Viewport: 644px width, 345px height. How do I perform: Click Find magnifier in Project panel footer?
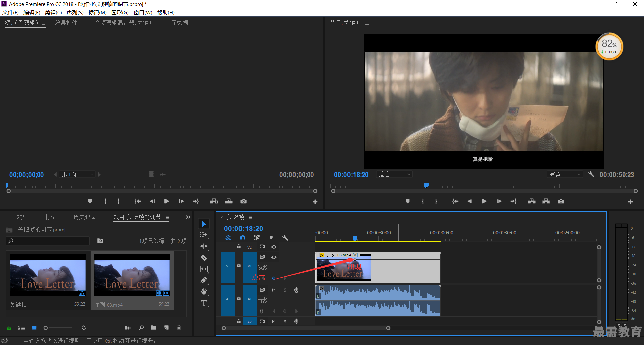click(x=141, y=328)
